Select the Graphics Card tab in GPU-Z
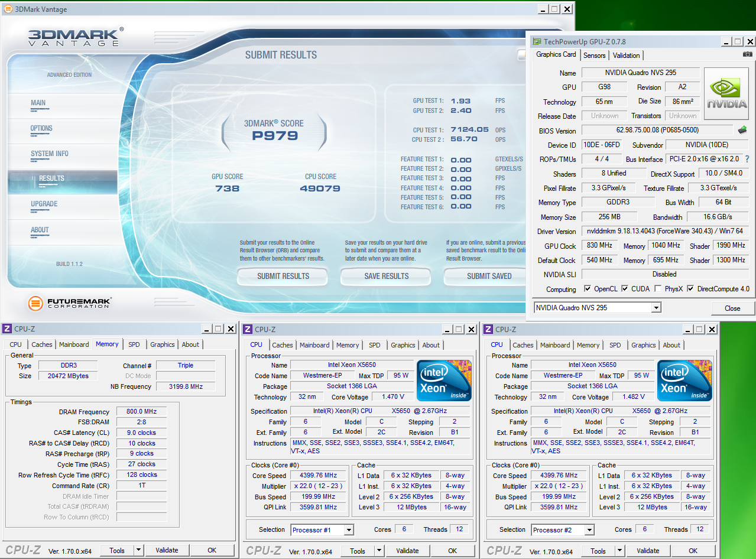The width and height of the screenshot is (756, 559). 556,54
